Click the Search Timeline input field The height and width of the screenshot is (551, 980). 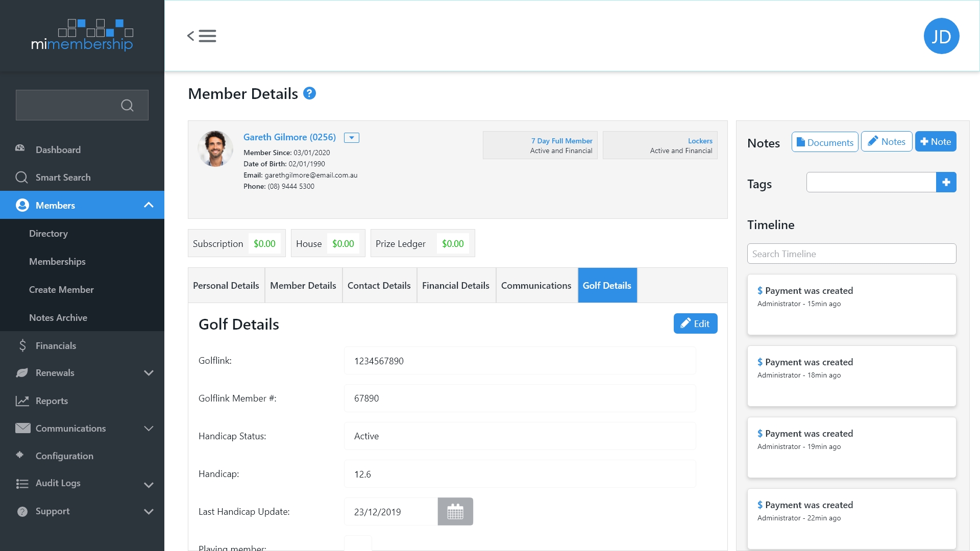click(851, 254)
